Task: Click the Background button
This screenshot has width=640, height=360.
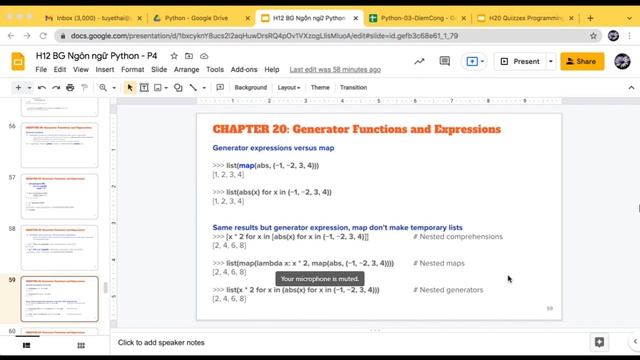Action: click(251, 87)
